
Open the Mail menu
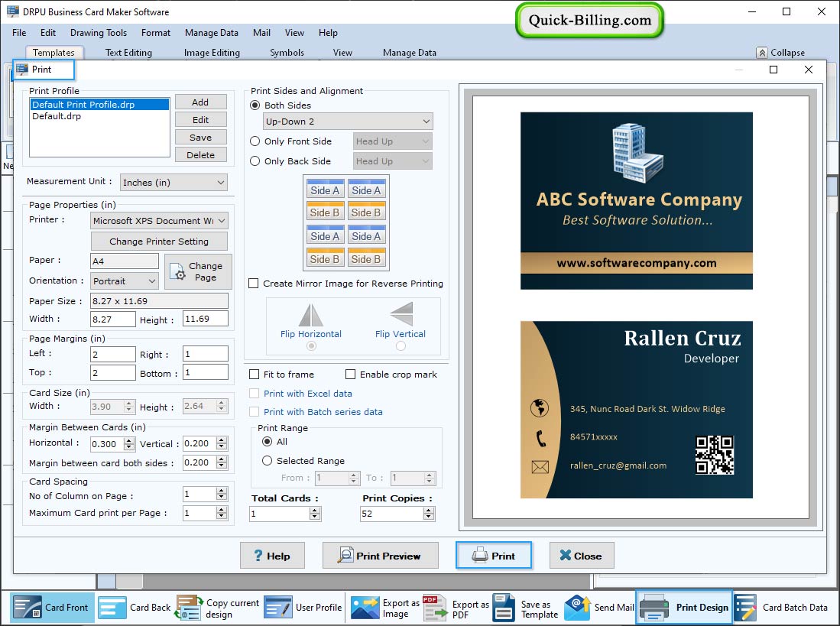pyautogui.click(x=261, y=33)
